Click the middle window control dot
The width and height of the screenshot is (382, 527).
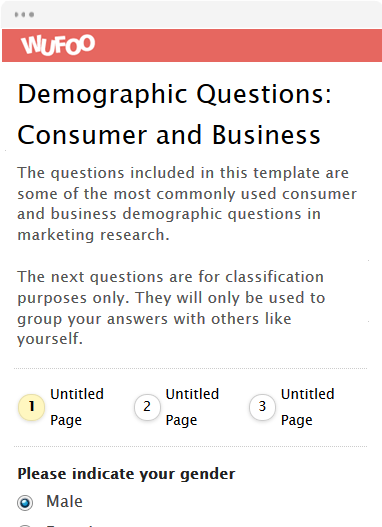click(24, 14)
